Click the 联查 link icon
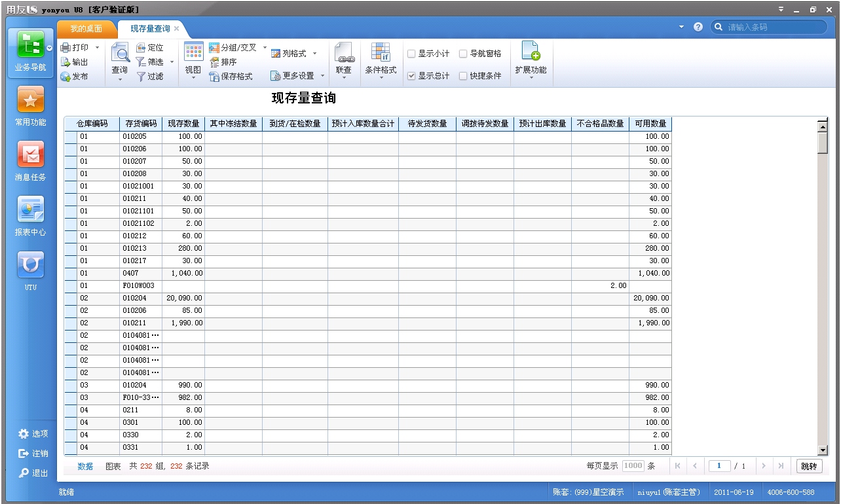Image resolution: width=841 pixels, height=504 pixels. (344, 52)
